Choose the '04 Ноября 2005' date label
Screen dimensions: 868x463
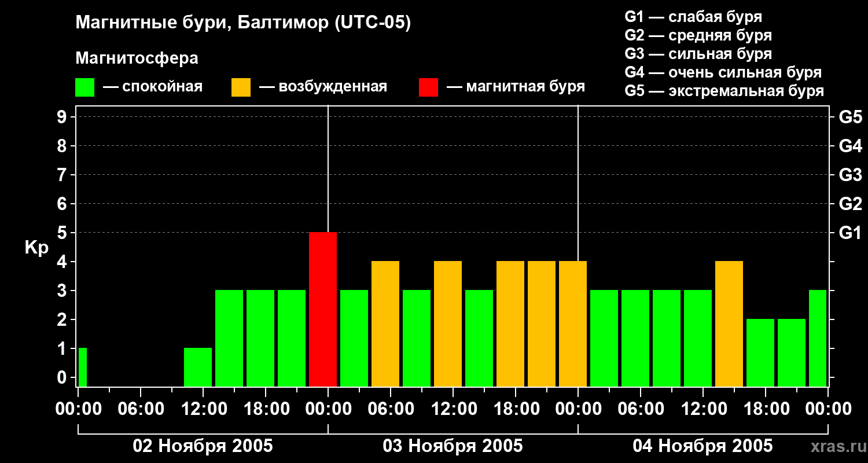pyautogui.click(x=703, y=446)
